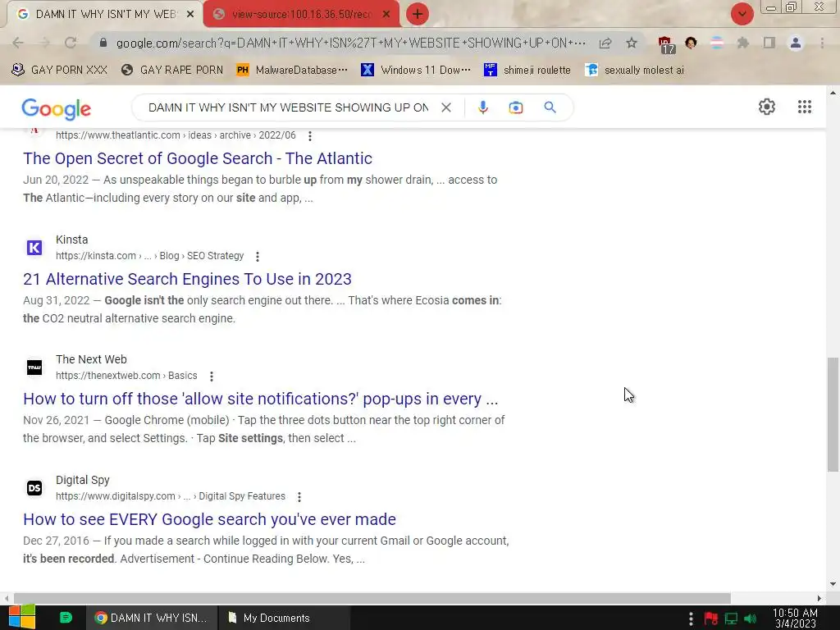Toggle the Chrome side panel
Image resolution: width=840 pixels, height=630 pixels.
click(x=769, y=43)
